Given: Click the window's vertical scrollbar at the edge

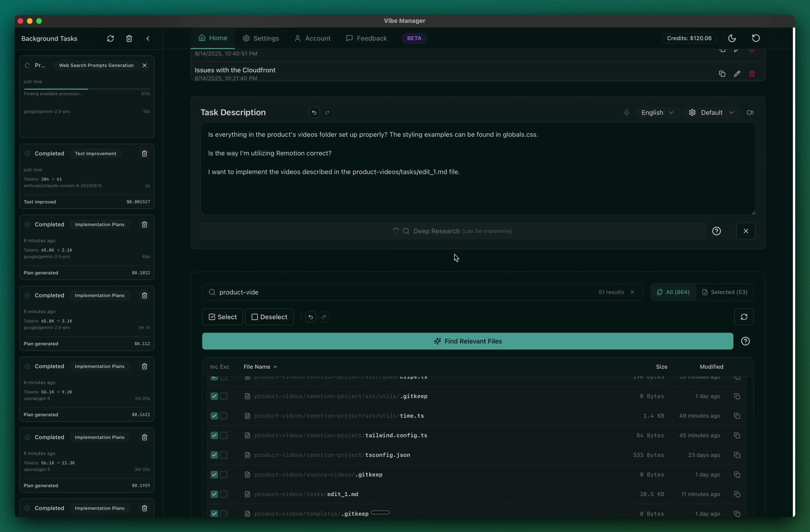Looking at the screenshot, I should (x=794, y=272).
